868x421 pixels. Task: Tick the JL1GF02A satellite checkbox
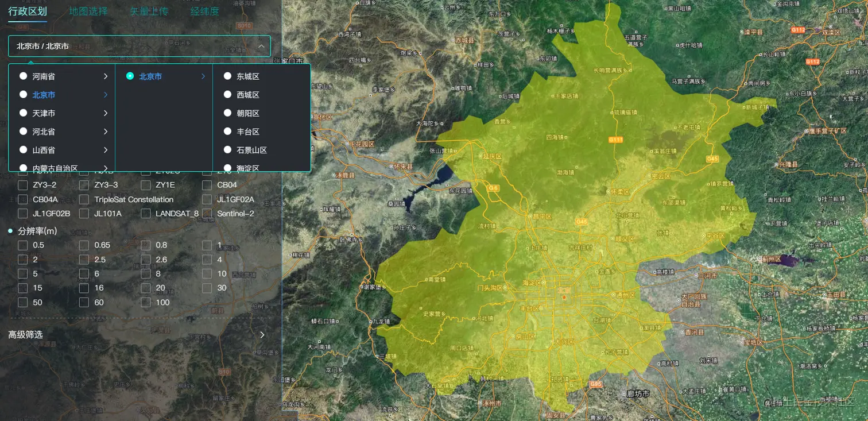[x=207, y=199]
